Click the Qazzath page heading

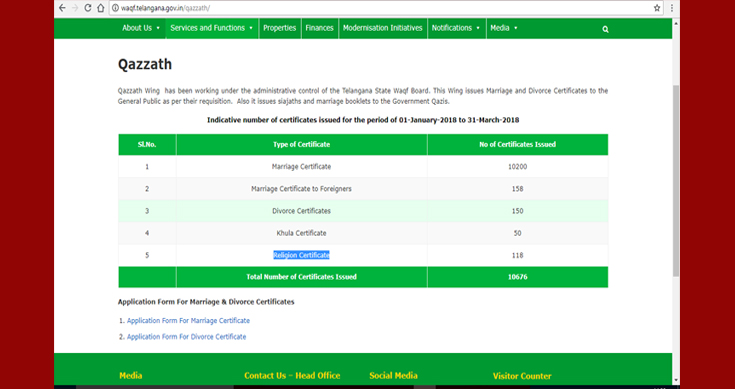point(145,64)
